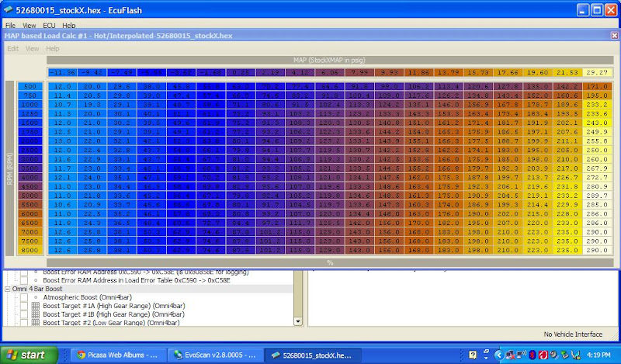Click the Bluetooth tray icon
The image size is (621, 364).
(533, 355)
